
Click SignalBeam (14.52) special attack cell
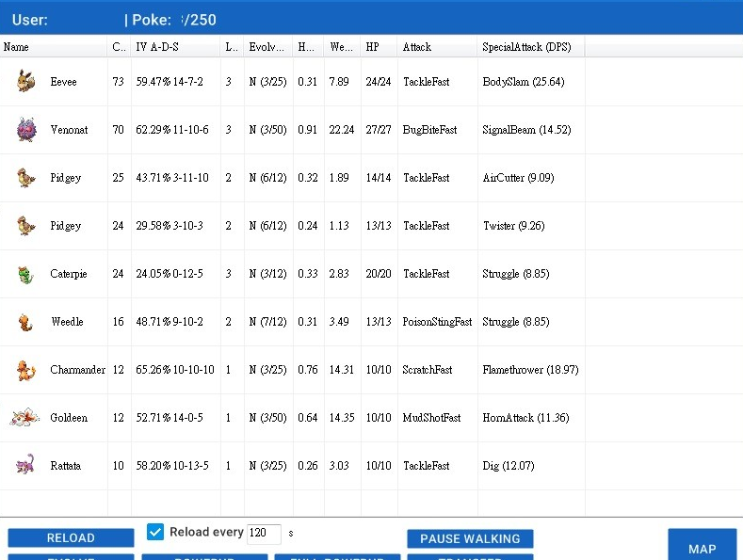pos(526,129)
